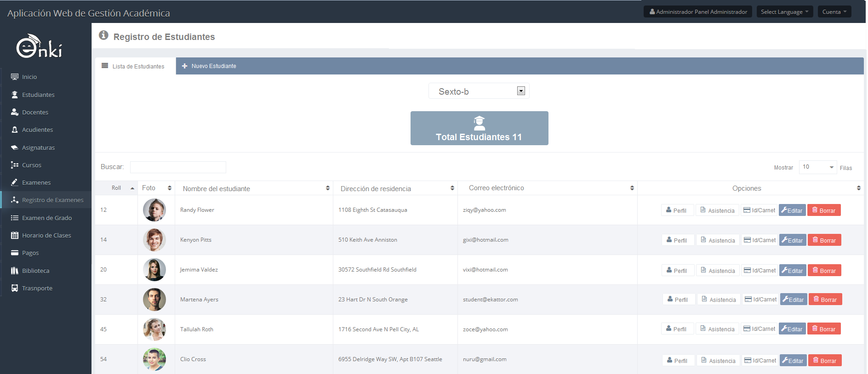Navigate to Trasnporte in the sidebar
Viewport: 868px width, 374px height.
37,288
